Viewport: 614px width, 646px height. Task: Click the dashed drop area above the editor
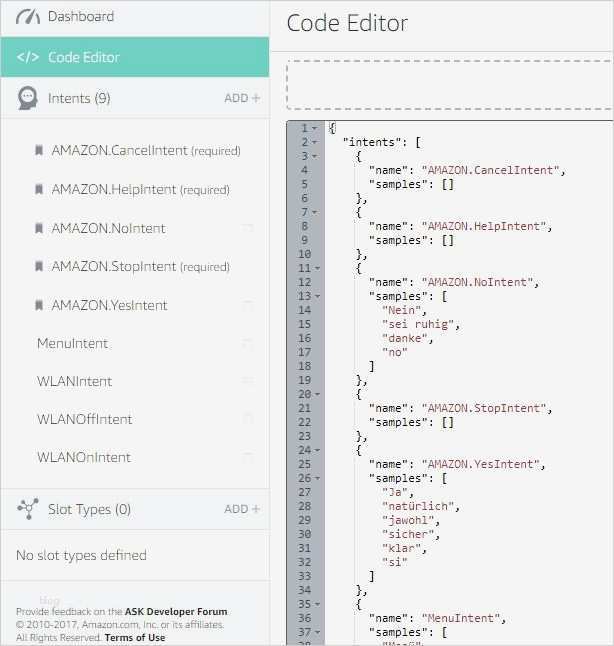coord(450,86)
